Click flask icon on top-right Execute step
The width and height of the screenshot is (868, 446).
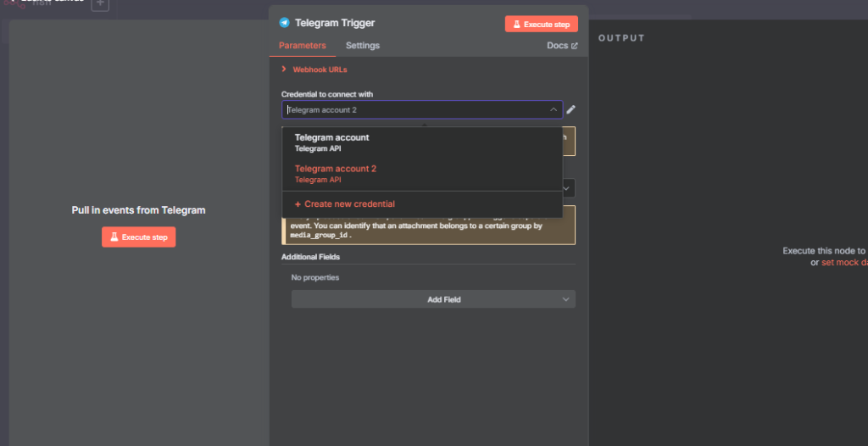tap(516, 25)
